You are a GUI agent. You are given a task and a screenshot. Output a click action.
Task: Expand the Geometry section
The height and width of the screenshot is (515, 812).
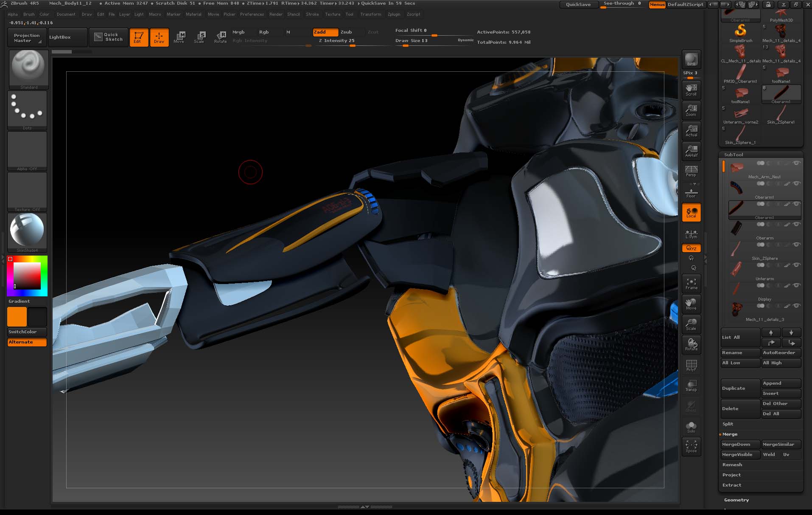736,500
